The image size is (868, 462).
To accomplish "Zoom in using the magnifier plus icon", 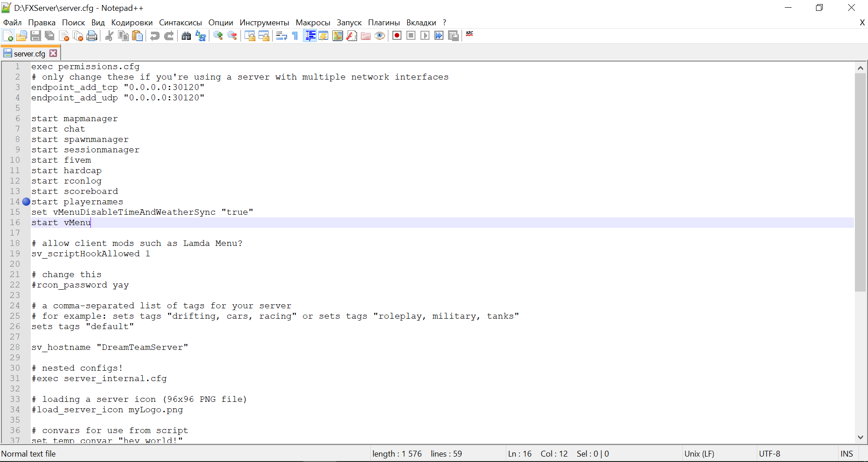I will click(218, 36).
